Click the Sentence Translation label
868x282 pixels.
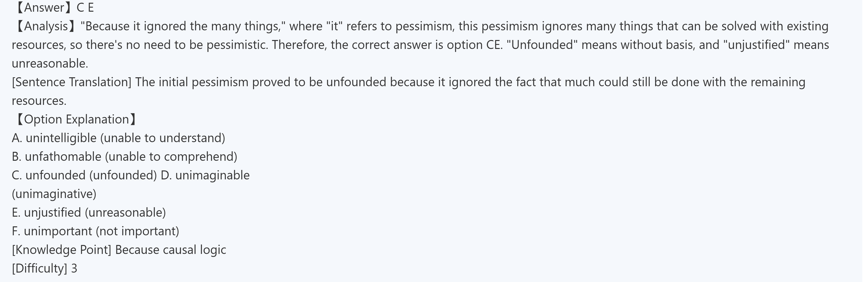[x=72, y=82]
